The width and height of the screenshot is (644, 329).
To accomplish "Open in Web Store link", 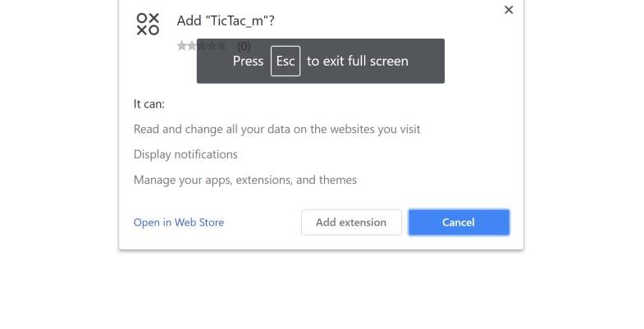I will tap(179, 222).
